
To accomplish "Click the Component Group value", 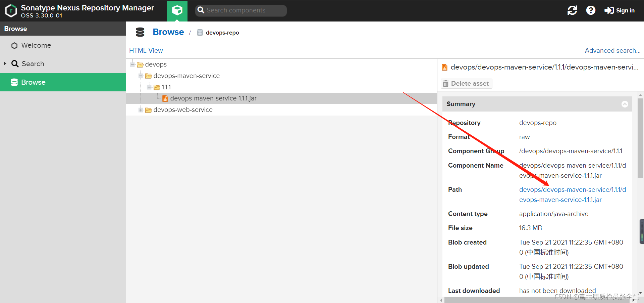I will pyautogui.click(x=571, y=151).
